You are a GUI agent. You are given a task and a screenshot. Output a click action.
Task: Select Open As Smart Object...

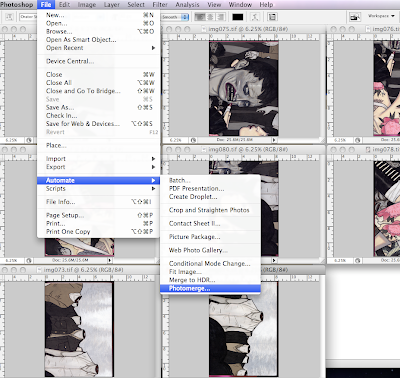point(98,40)
